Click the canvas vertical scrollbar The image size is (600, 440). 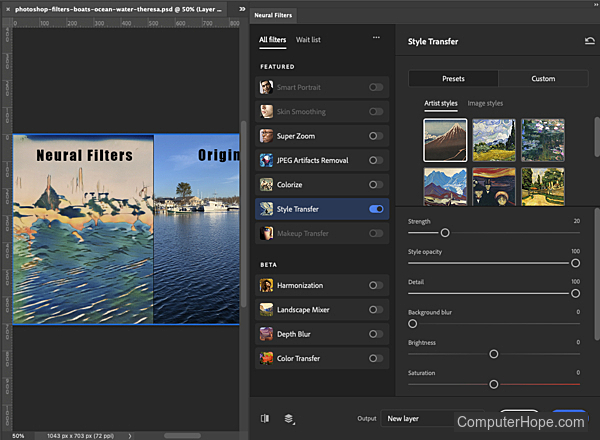click(x=243, y=214)
